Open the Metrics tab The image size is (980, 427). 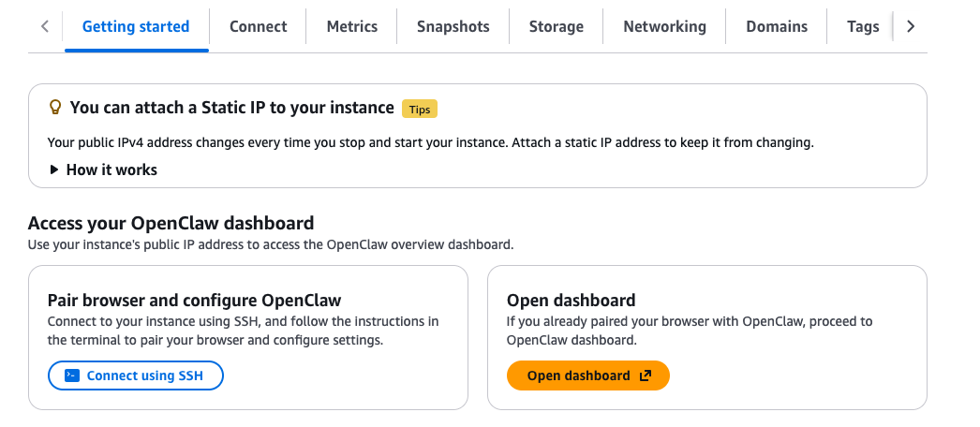point(352,26)
